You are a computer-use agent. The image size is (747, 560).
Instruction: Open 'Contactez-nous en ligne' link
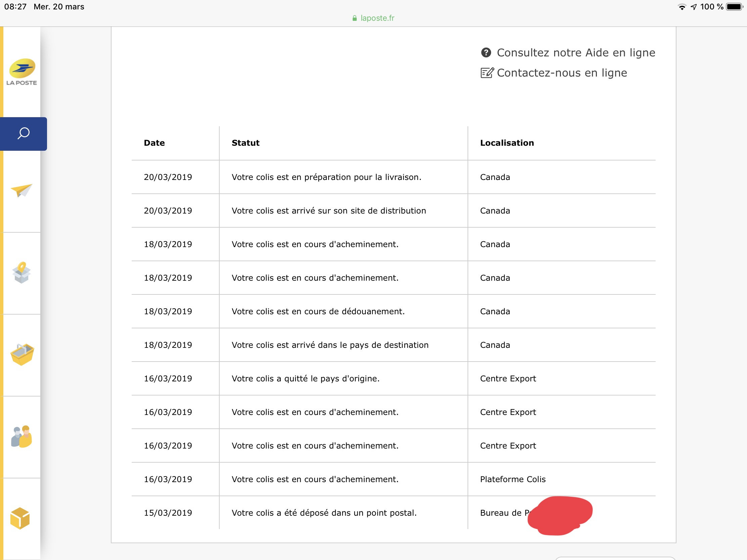point(562,73)
